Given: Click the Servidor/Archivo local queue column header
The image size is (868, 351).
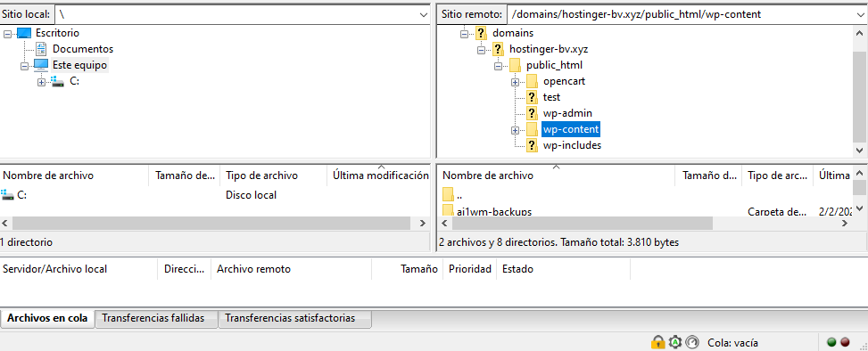Looking at the screenshot, I should click(x=79, y=269).
